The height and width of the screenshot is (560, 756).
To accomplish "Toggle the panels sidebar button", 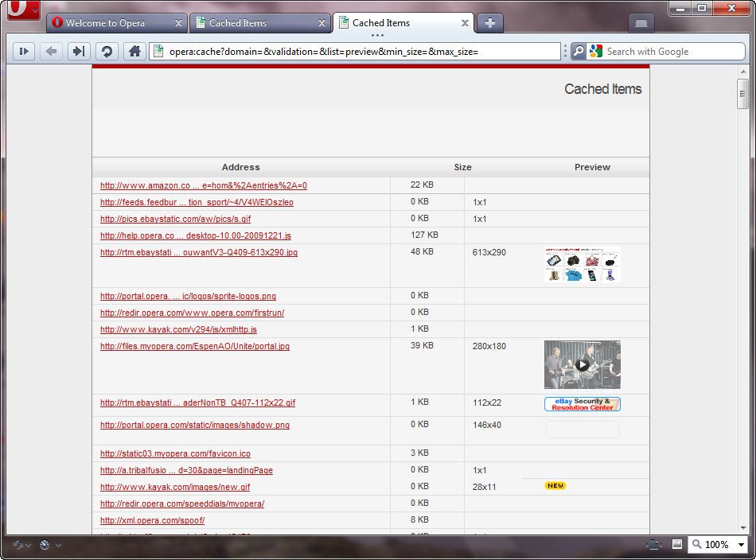I will point(24,51).
